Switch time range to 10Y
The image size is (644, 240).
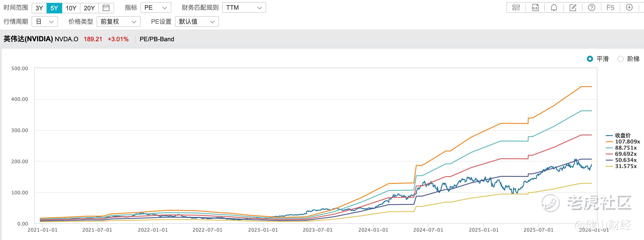[71, 8]
